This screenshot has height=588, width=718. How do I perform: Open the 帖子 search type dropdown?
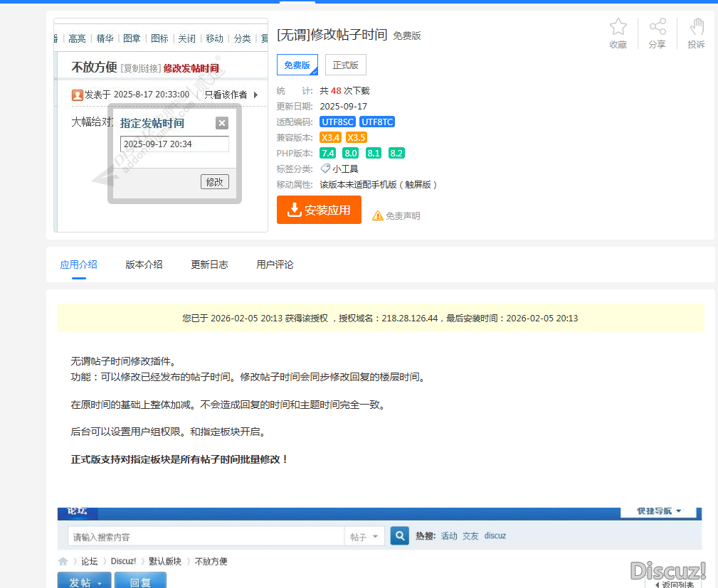364,537
